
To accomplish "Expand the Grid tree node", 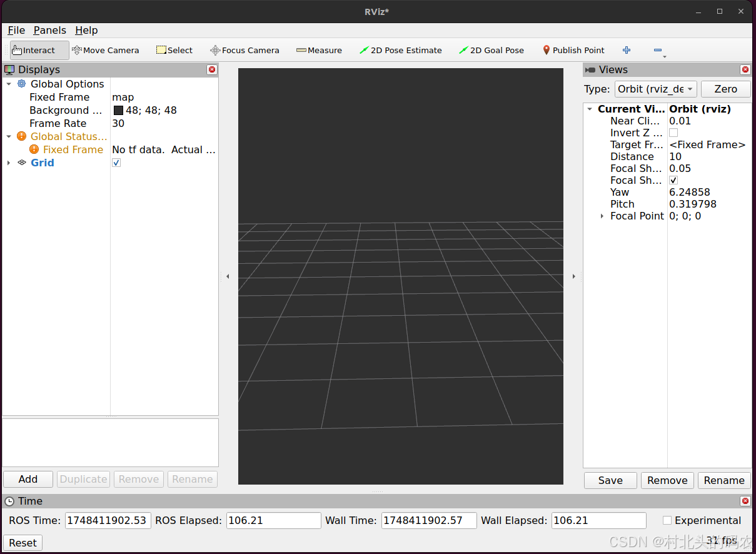I will 9,163.
